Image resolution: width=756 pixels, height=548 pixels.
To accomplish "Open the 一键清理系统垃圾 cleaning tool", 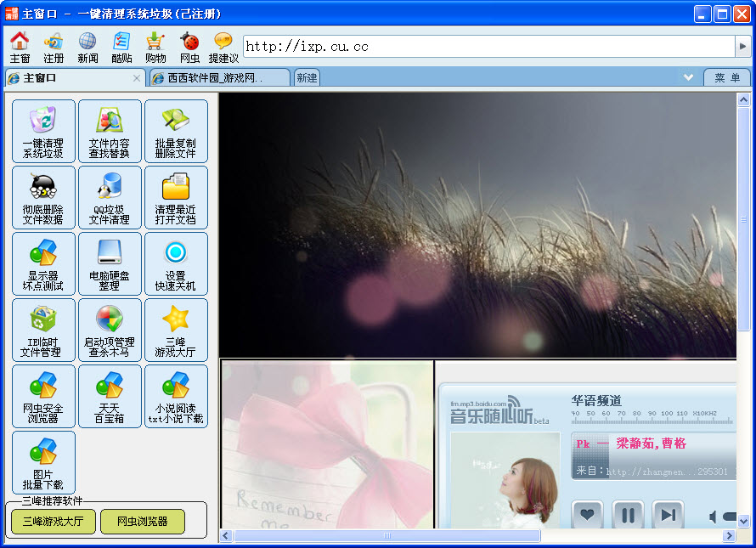I will pyautogui.click(x=42, y=130).
